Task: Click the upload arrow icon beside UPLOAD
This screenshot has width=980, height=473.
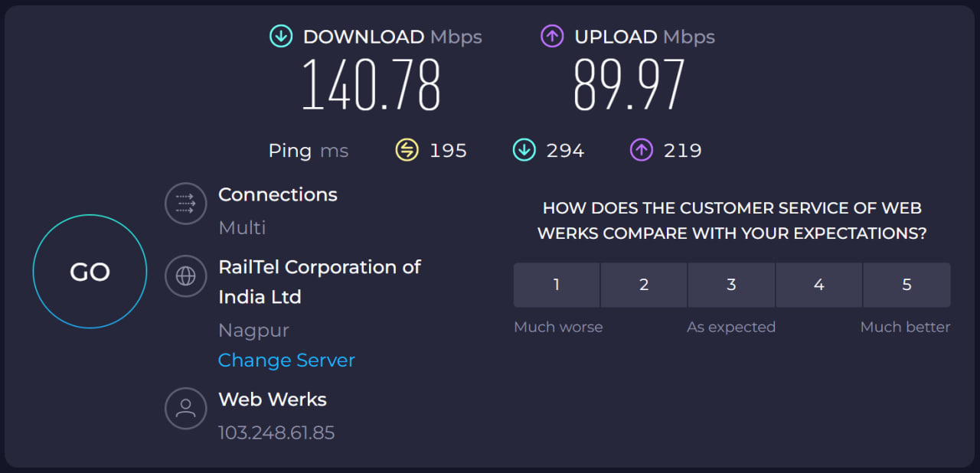Action: [552, 36]
